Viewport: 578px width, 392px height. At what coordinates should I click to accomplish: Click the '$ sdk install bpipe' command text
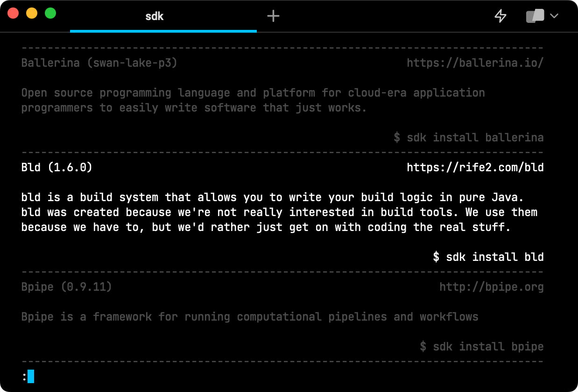click(481, 346)
